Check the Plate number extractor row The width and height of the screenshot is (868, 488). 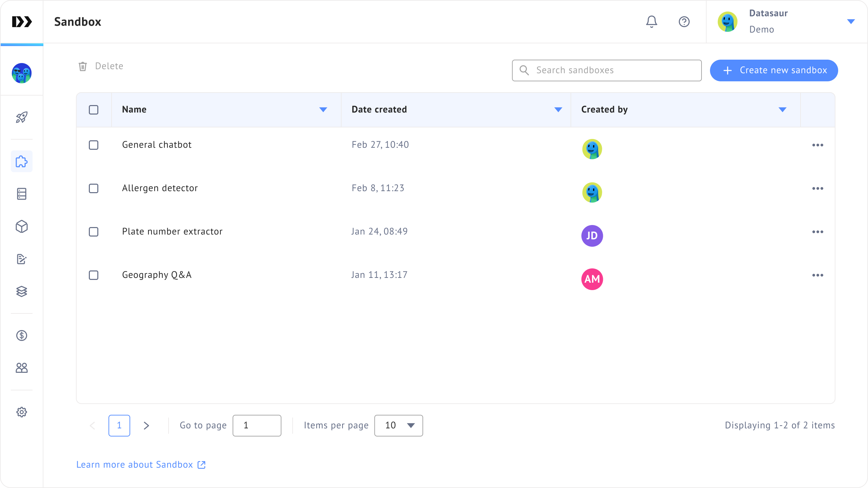click(94, 232)
